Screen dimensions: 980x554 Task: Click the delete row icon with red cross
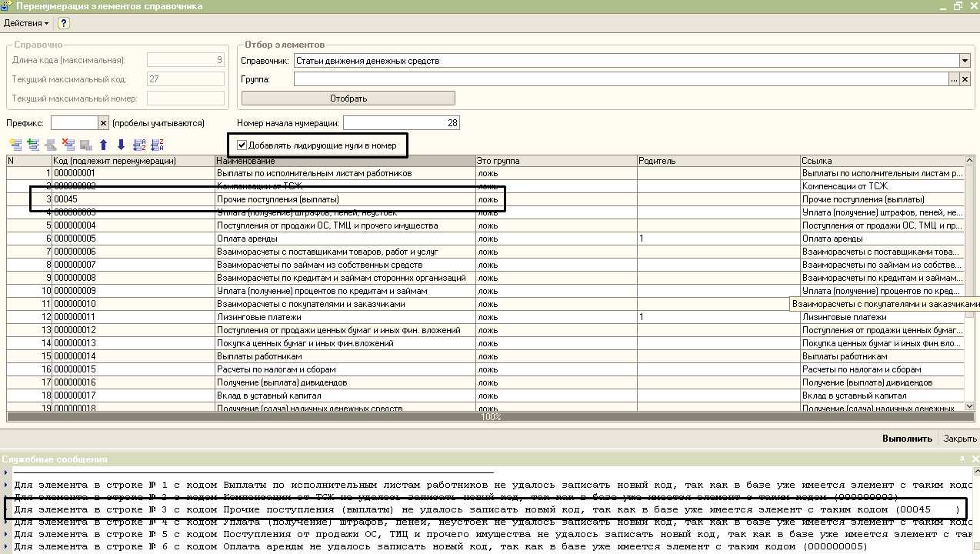pos(68,145)
